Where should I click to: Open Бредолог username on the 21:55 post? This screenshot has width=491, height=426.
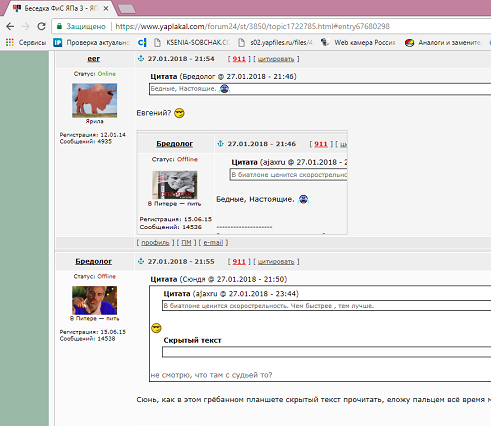[94, 261]
